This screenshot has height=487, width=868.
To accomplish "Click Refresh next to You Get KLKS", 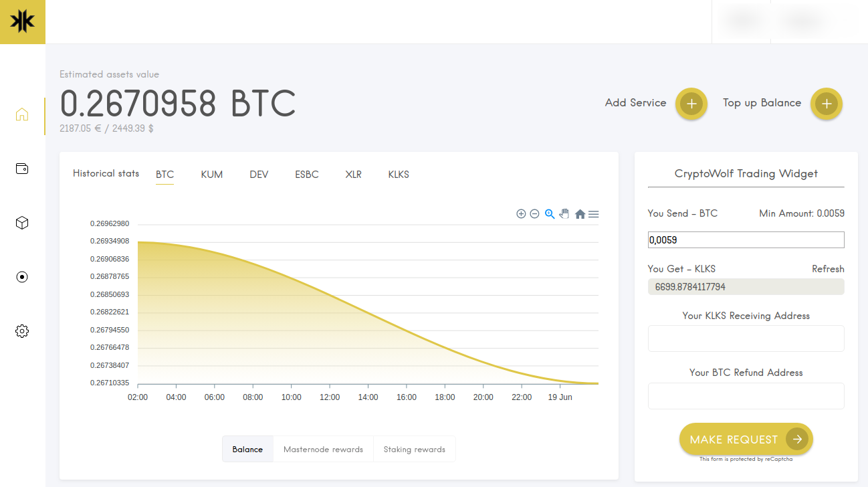I will click(828, 269).
